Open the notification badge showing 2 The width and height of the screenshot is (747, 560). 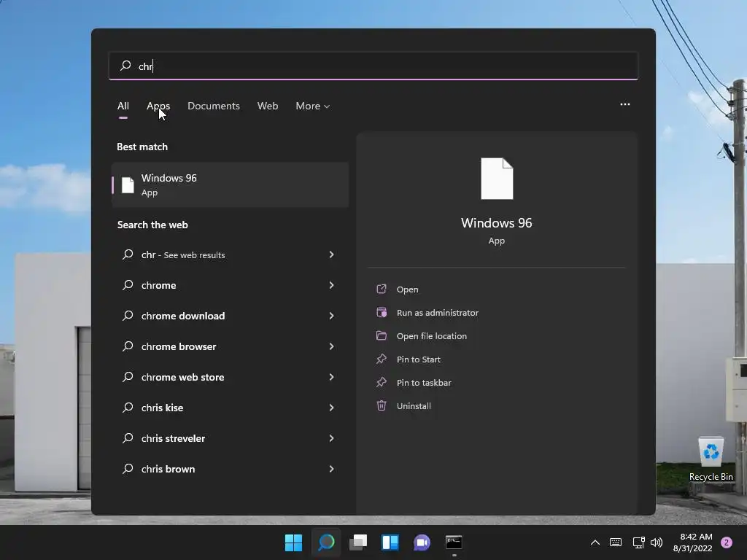[x=727, y=542]
